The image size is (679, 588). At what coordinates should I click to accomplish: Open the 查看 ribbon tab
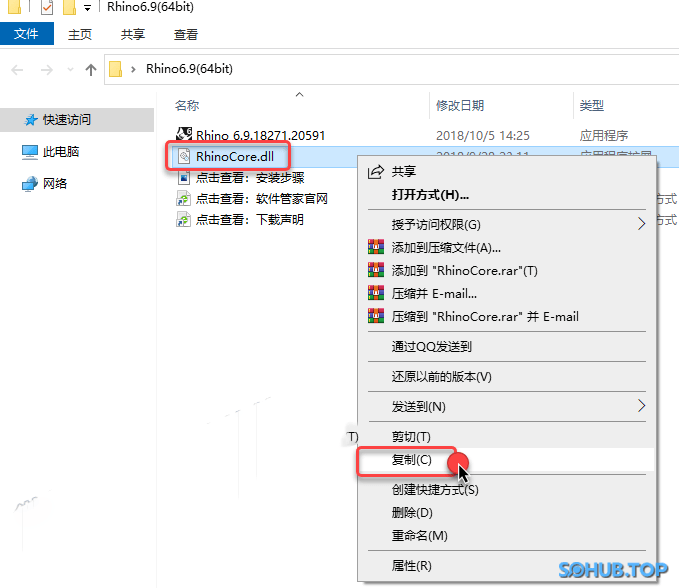pyautogui.click(x=186, y=34)
